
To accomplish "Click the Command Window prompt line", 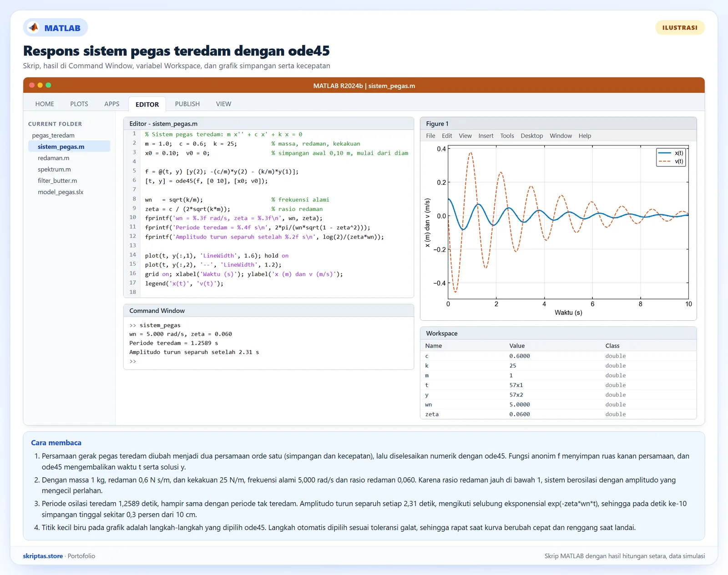I will click(x=133, y=361).
